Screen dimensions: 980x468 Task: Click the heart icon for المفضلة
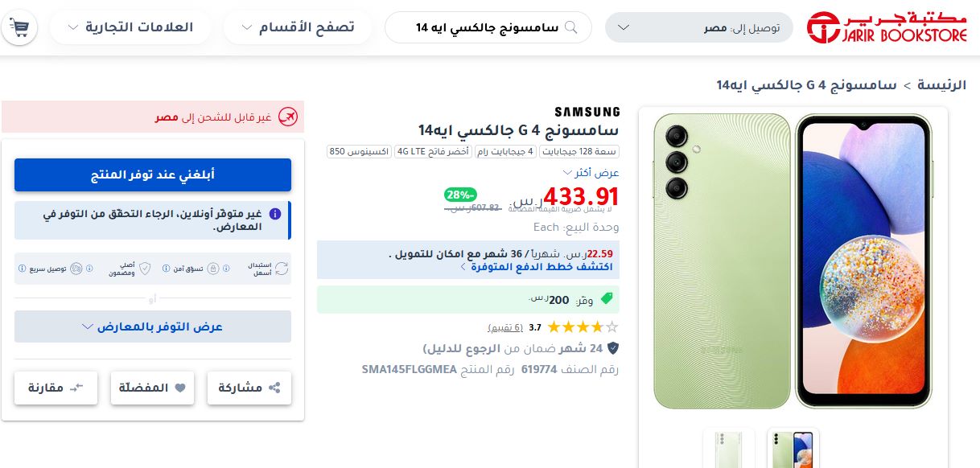click(x=180, y=388)
